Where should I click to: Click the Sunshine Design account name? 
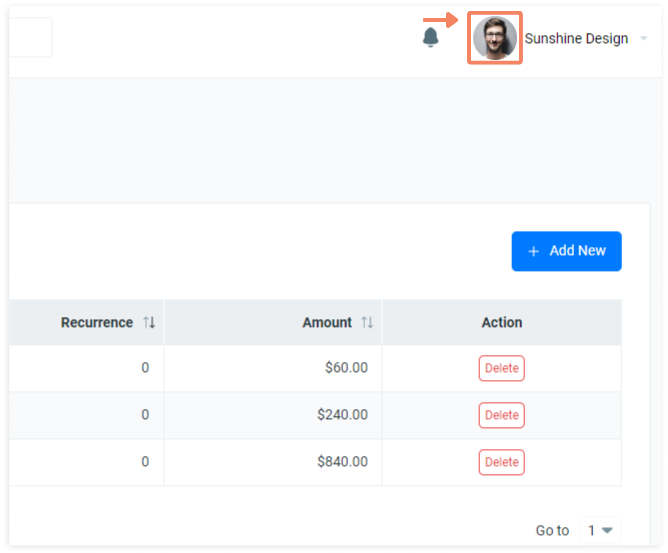click(x=576, y=38)
